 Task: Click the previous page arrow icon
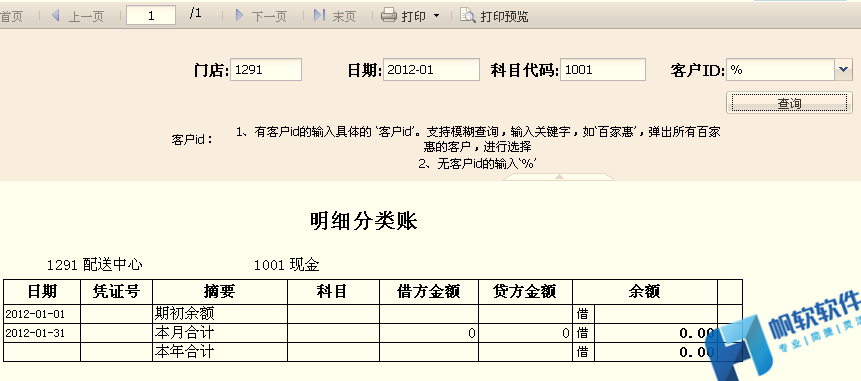pyautogui.click(x=55, y=15)
